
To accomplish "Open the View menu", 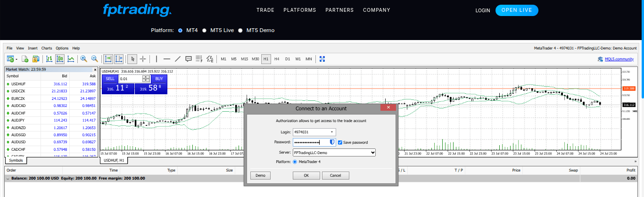I will 20,48.
